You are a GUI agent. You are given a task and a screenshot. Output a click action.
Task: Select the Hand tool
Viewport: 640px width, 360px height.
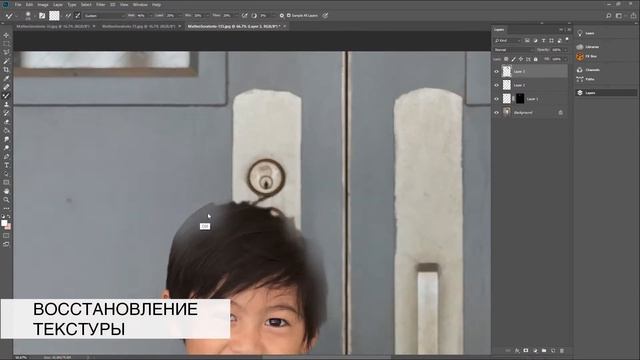tap(6, 191)
